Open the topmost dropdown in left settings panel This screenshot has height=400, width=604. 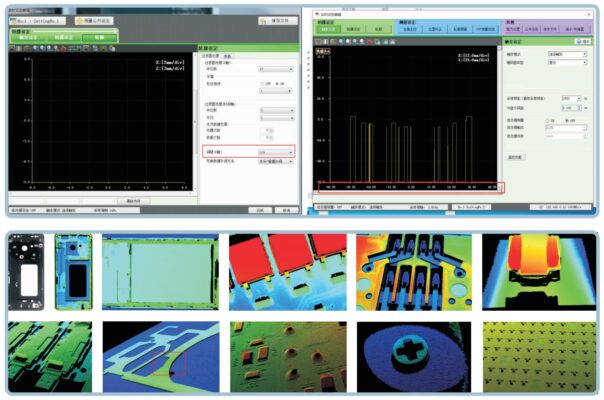click(x=276, y=69)
